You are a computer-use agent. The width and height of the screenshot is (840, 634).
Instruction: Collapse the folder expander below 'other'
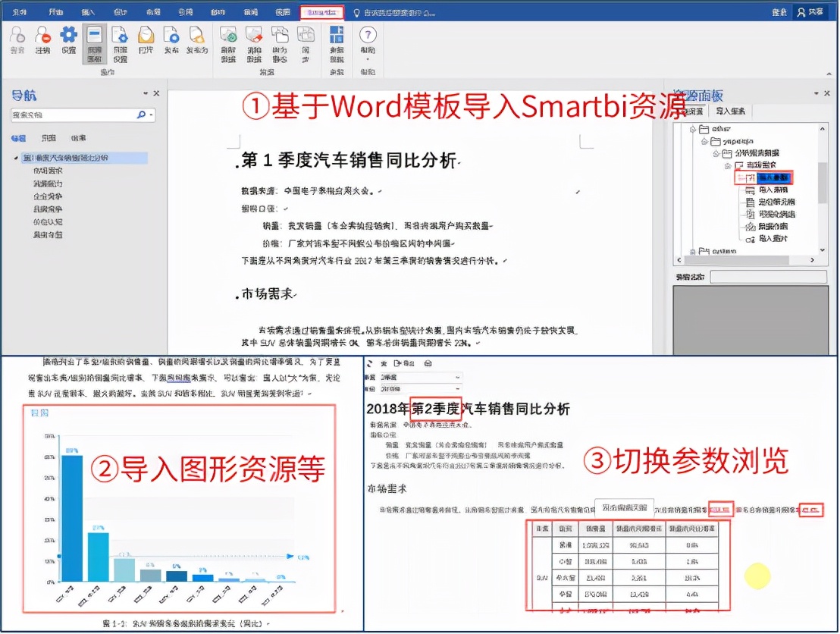coord(704,142)
